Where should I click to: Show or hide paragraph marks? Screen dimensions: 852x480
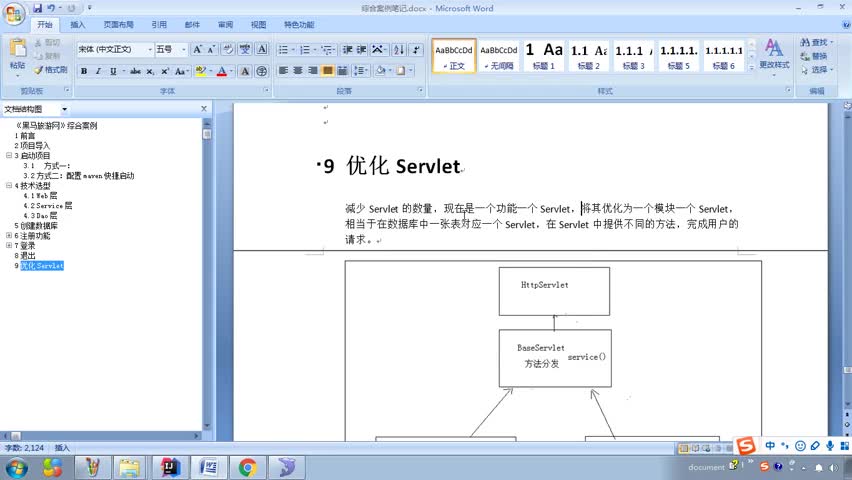(x=416, y=49)
